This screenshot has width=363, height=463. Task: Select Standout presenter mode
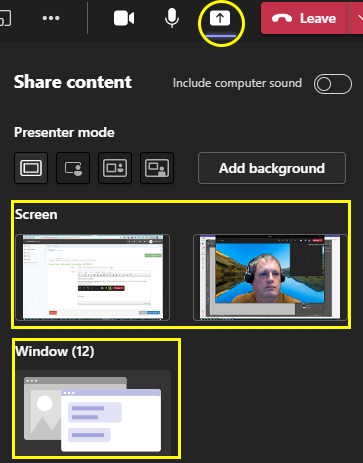[x=73, y=168]
